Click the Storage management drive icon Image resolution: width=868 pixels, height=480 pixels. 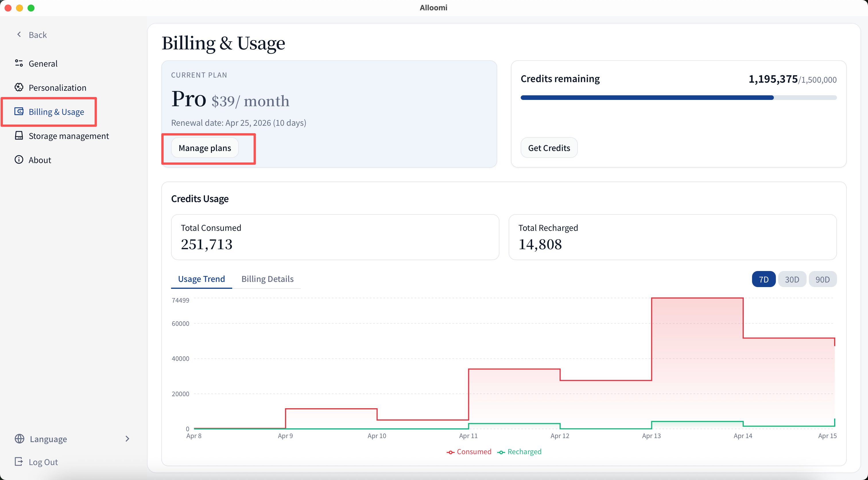[x=19, y=136]
